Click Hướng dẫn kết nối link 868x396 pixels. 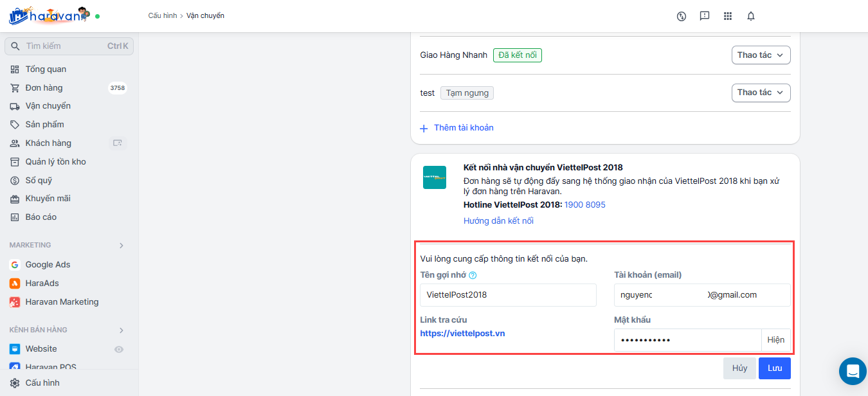[498, 221]
